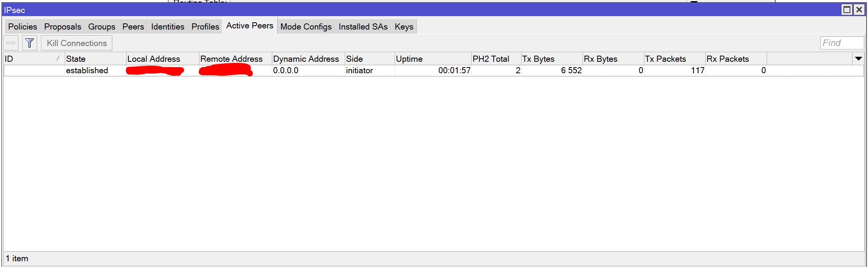Select the established peer row
Image resolution: width=868 pixels, height=267 pixels.
(433, 71)
